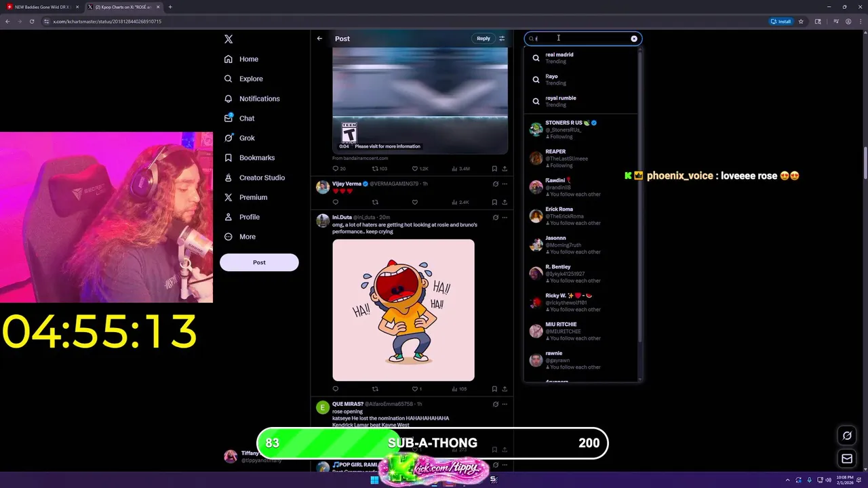
Task: Open Jasonnn @MorningTruth account suggestion
Action: (x=582, y=245)
